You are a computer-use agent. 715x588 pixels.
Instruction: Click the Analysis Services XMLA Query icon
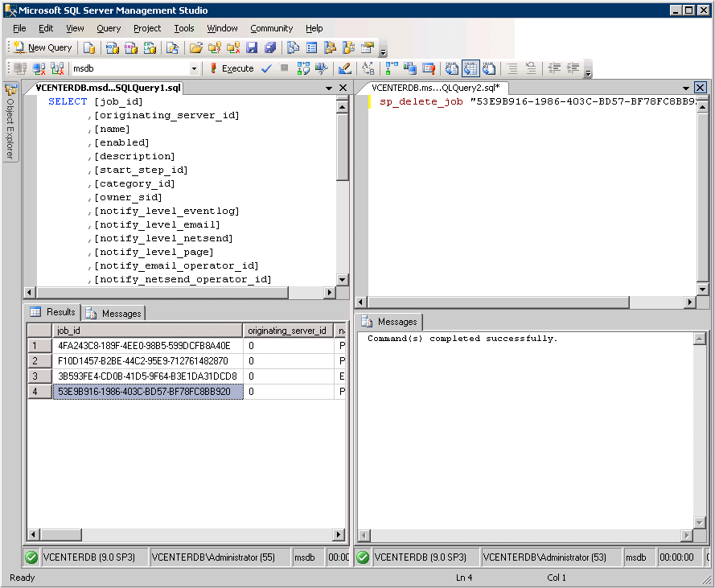(x=150, y=47)
